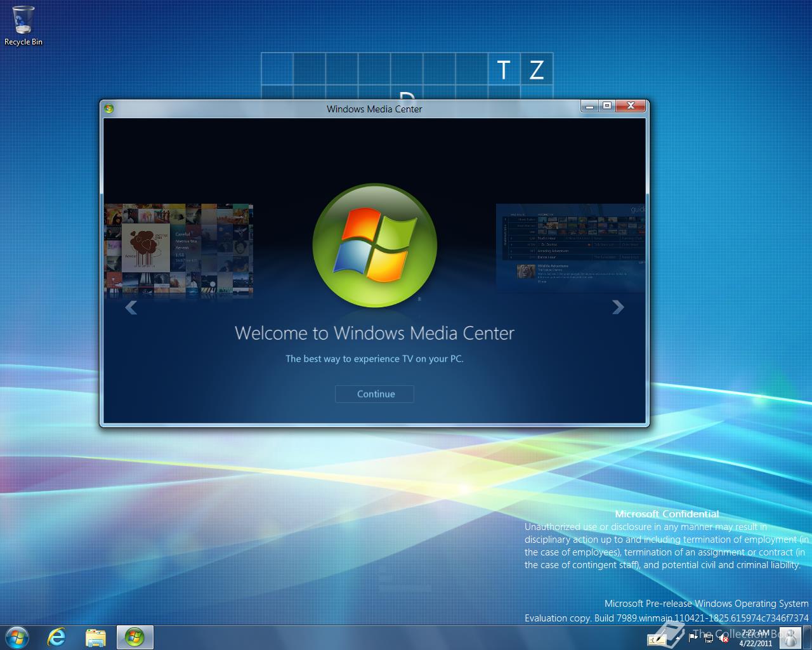Show hidden tray icons arrow
Screen dimensions: 812x650
[x=678, y=639]
